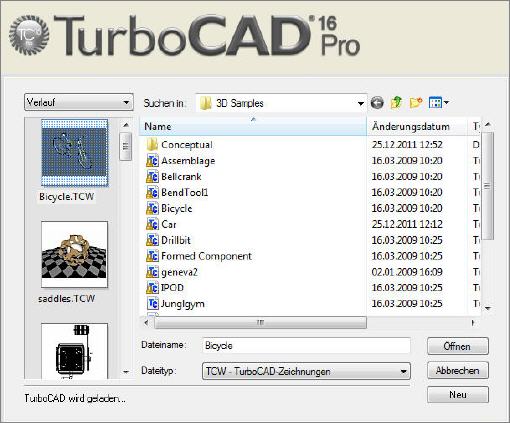Select the Conceptual folder name
Image resolution: width=510 pixels, height=423 pixels.
pos(187,145)
